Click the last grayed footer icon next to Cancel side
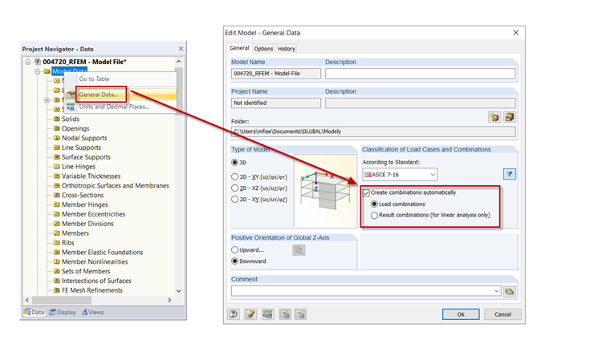This screenshot has height=364, width=610. (x=300, y=313)
